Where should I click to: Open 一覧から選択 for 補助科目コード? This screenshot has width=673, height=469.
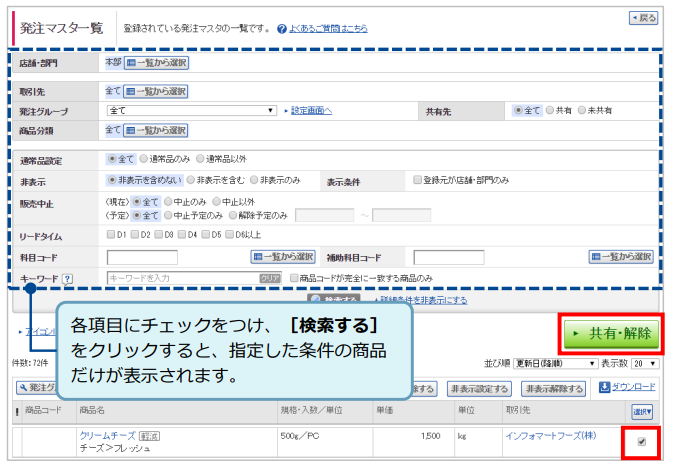point(621,257)
